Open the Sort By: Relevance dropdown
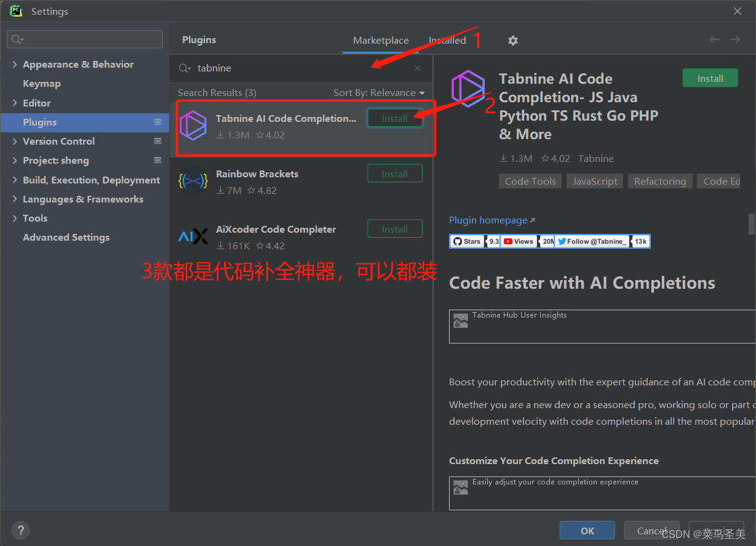This screenshot has width=756, height=546. [x=379, y=92]
